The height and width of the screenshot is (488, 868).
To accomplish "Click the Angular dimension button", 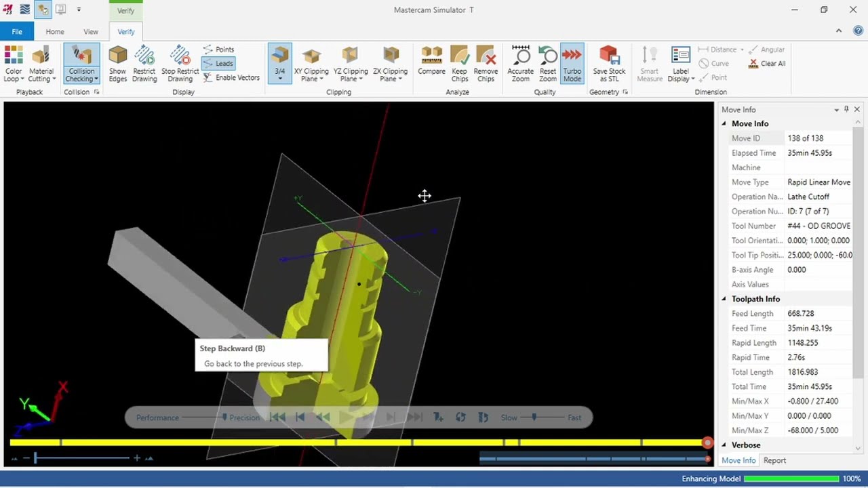I will click(x=767, y=49).
